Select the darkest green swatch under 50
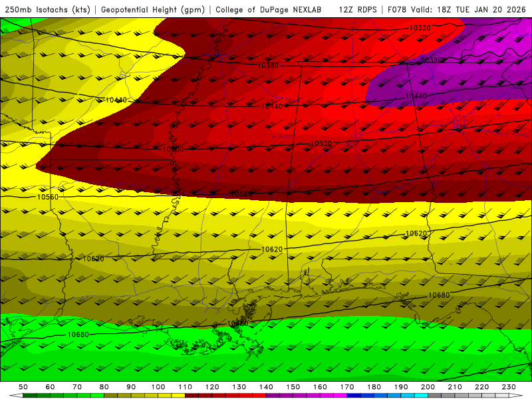This screenshot has height=399, width=532. 30,396
